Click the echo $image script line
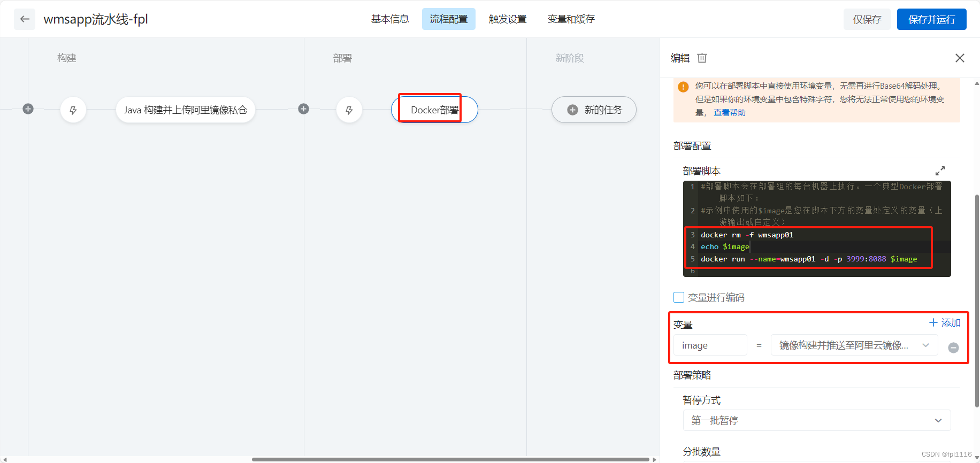 click(x=725, y=246)
